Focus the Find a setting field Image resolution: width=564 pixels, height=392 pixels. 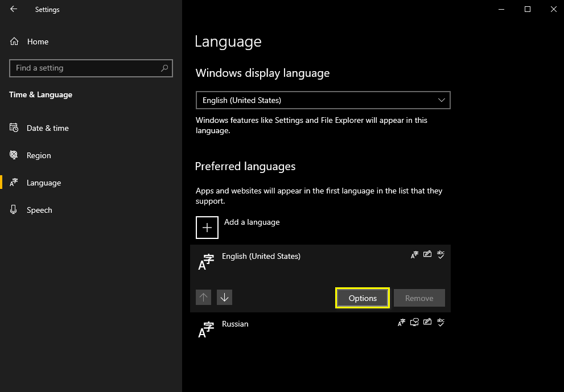(85, 68)
